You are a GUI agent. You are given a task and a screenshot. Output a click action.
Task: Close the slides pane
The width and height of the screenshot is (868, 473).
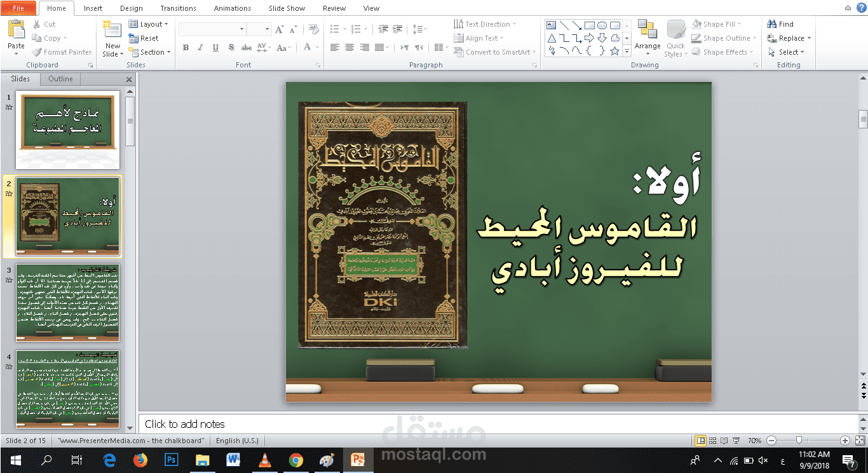(x=129, y=79)
